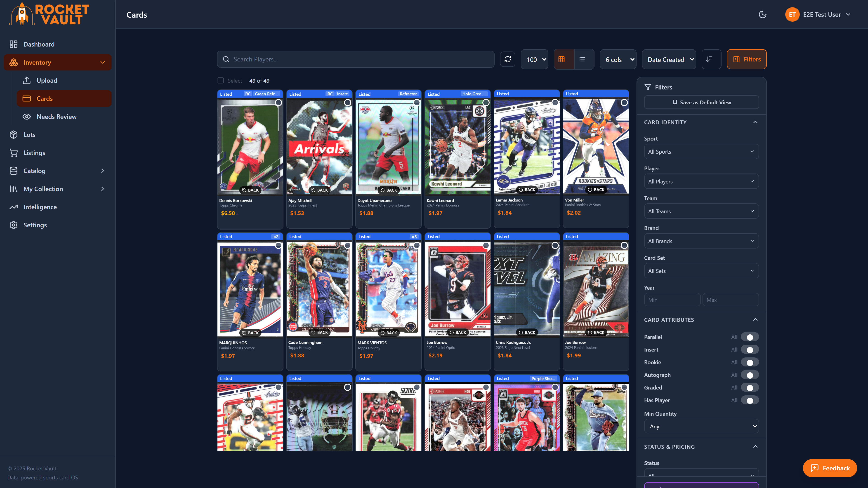
Task: Enable the Rookie card attribute filter
Action: [x=750, y=362]
